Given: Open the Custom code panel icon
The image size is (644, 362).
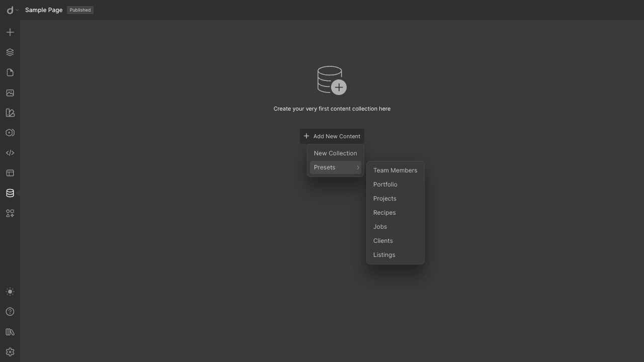Looking at the screenshot, I should pos(10,153).
